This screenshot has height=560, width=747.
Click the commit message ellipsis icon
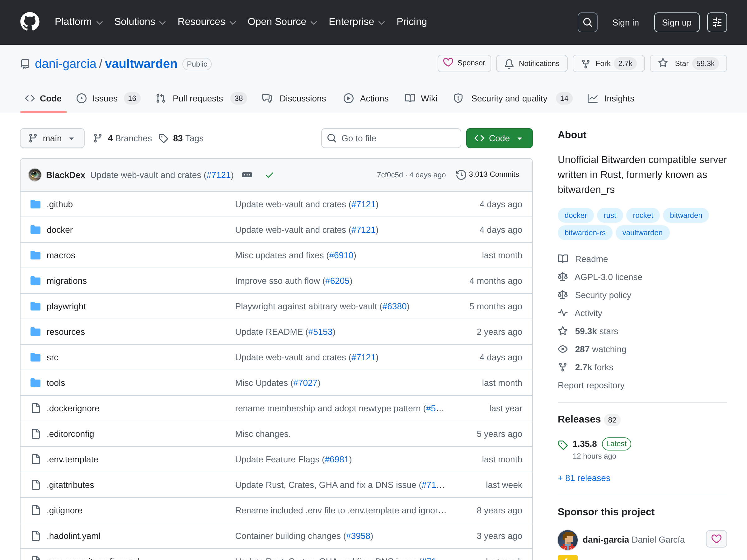[x=247, y=175]
